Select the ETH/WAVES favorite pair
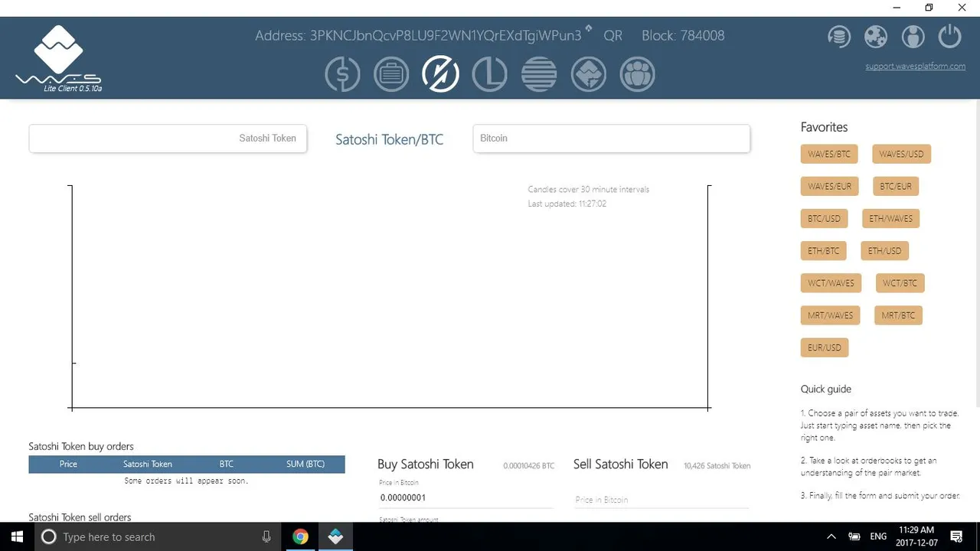 tap(890, 218)
